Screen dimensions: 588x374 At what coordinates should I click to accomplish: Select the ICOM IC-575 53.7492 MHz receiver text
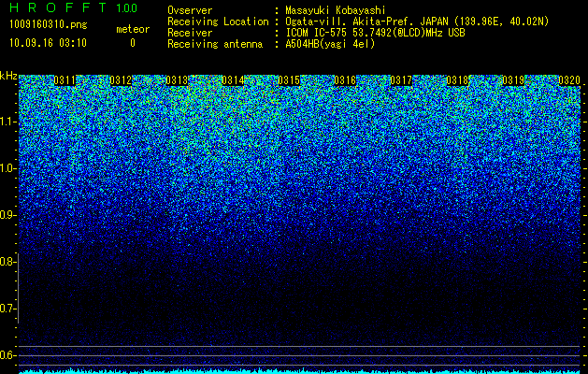click(x=375, y=33)
